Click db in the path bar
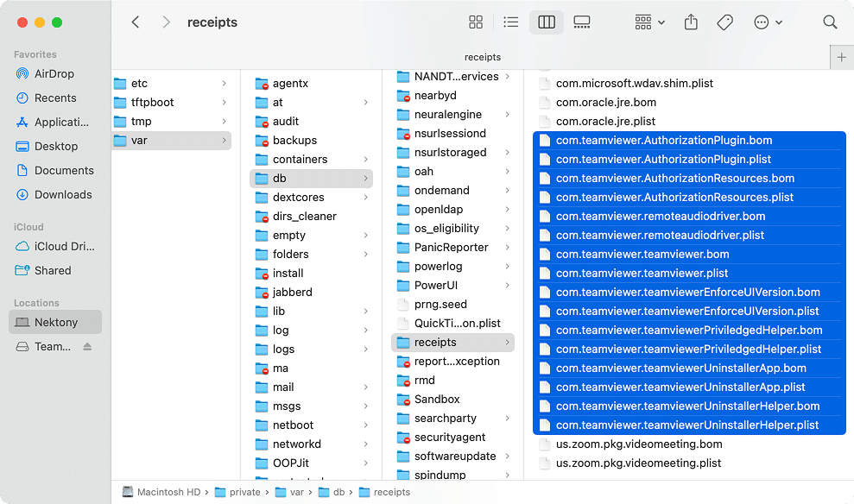The height and width of the screenshot is (504, 854). tap(332, 492)
